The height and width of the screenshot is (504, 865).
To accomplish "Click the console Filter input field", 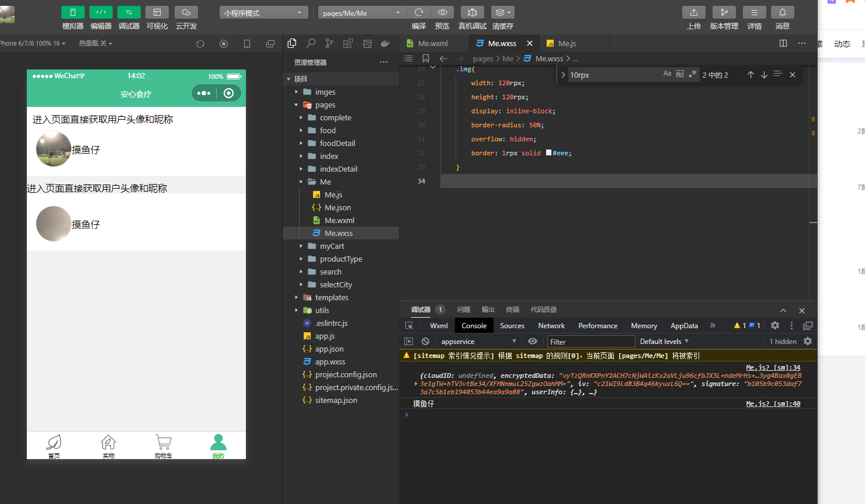I will pos(591,342).
